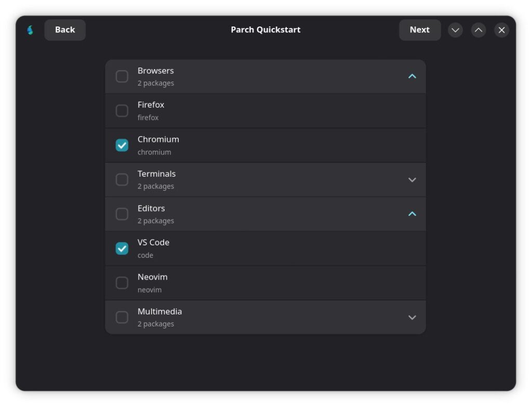The width and height of the screenshot is (532, 407).
Task: Click the window minimize chevron icon
Action: tap(455, 30)
